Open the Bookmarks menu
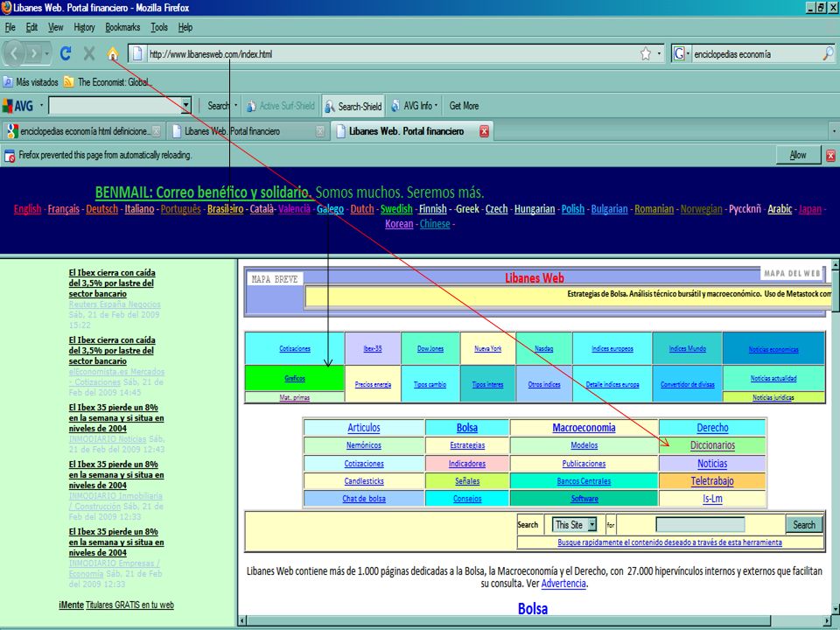 (122, 27)
